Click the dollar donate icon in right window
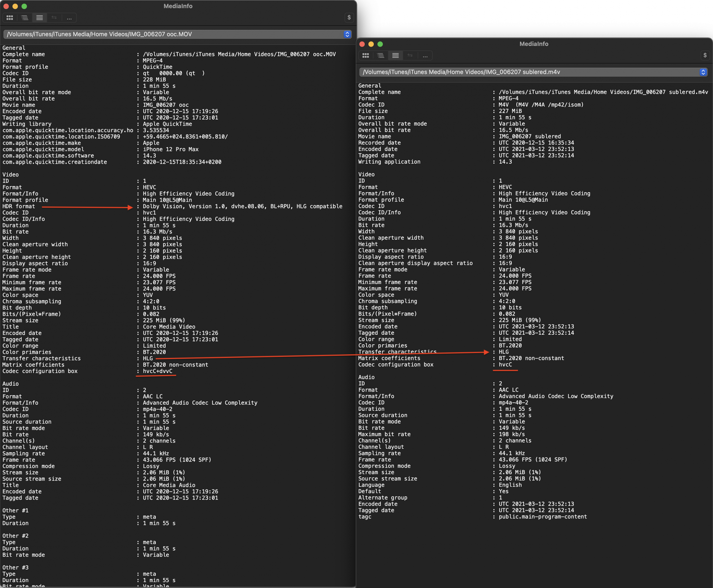The width and height of the screenshot is (713, 588). pos(705,55)
